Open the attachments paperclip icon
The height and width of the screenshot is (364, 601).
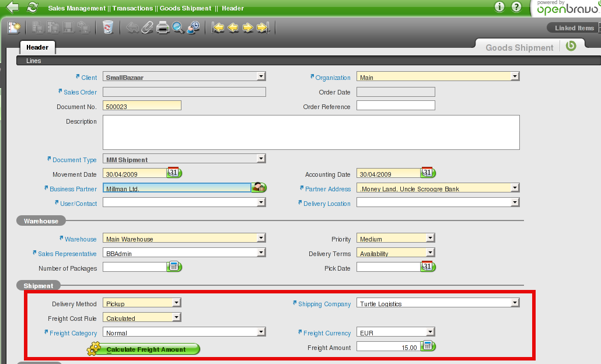(148, 27)
